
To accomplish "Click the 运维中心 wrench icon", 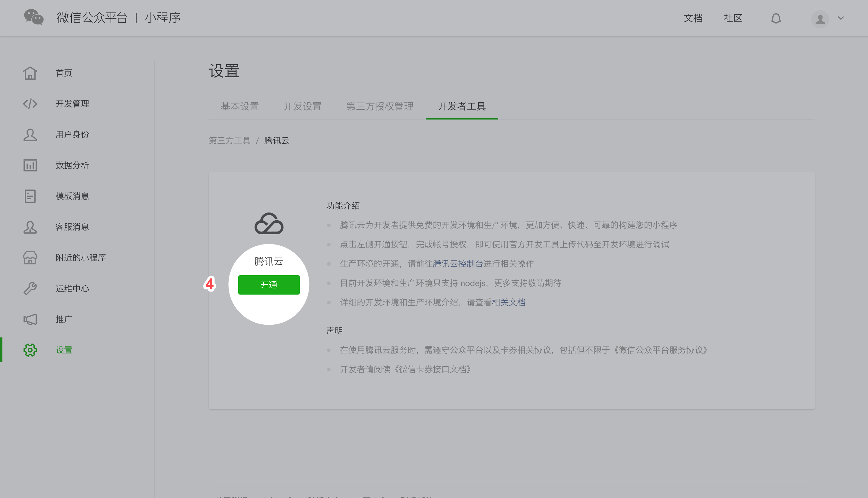I will pyautogui.click(x=30, y=288).
